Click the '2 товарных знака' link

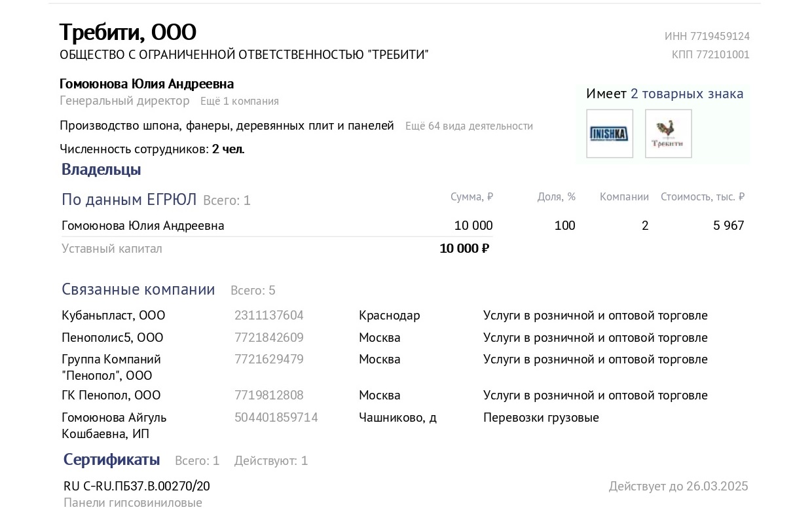coord(687,94)
